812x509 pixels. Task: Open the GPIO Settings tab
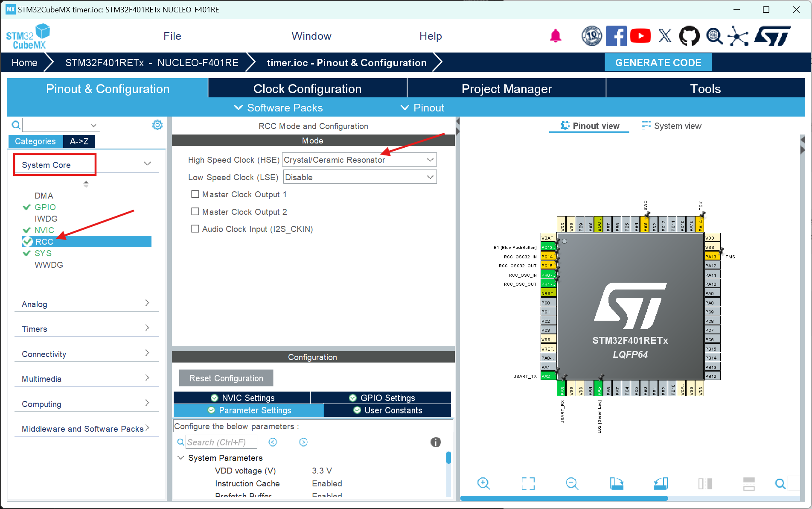pyautogui.click(x=381, y=398)
